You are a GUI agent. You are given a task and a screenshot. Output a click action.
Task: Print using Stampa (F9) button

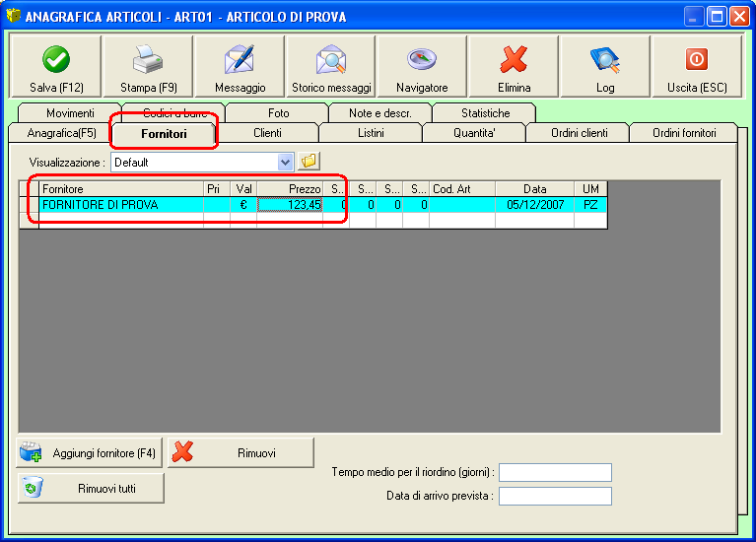click(148, 67)
